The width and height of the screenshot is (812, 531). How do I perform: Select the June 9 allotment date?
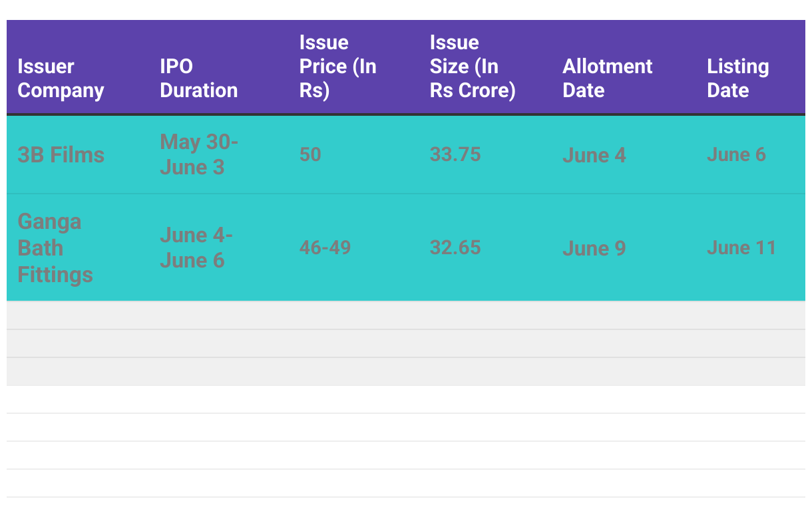(594, 248)
